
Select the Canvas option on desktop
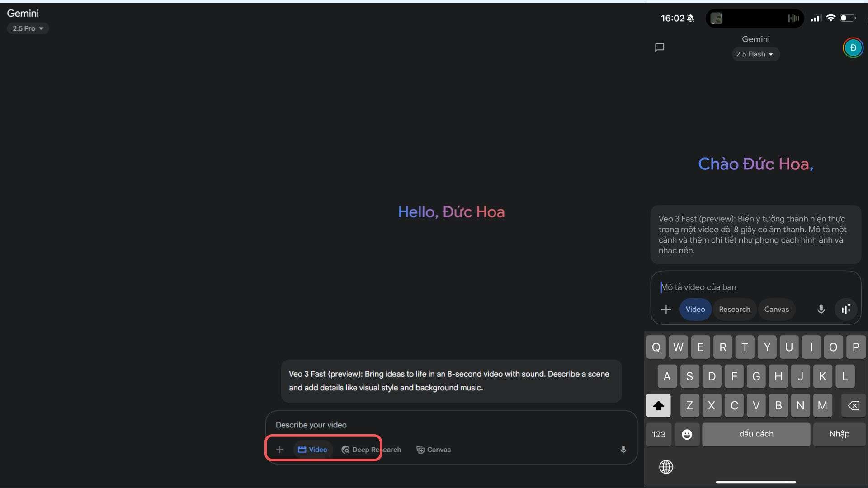[x=434, y=450]
